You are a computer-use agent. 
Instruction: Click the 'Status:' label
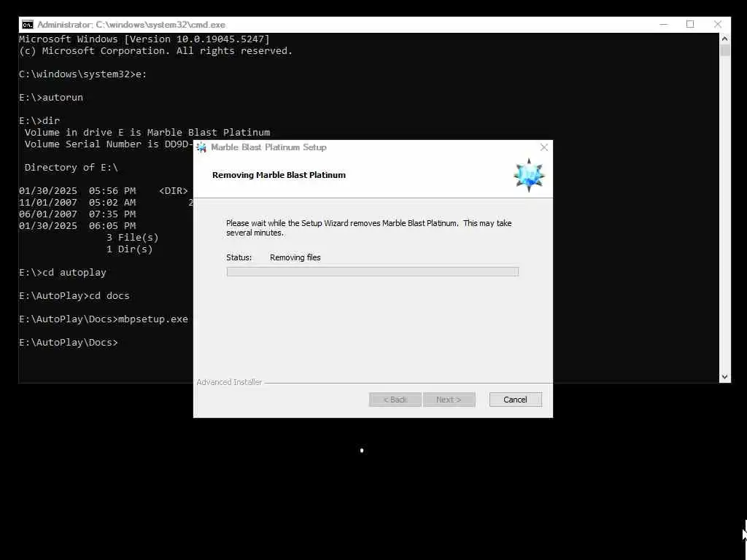click(239, 257)
